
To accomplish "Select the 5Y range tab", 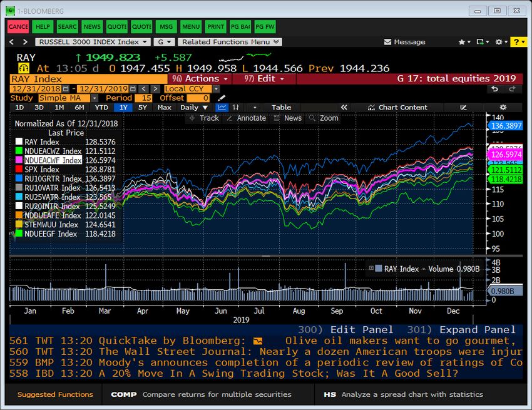I will 143,108.
